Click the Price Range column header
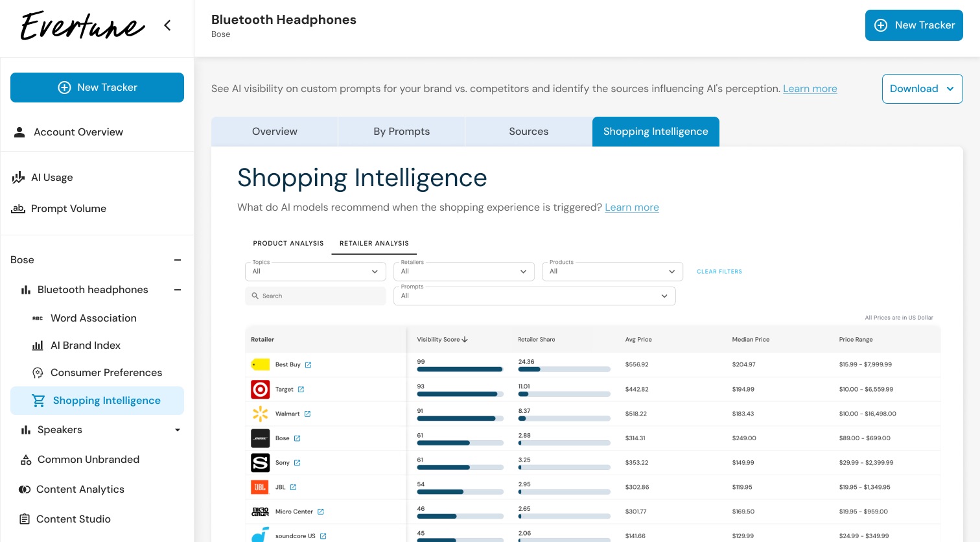This screenshot has height=542, width=980. tap(856, 340)
